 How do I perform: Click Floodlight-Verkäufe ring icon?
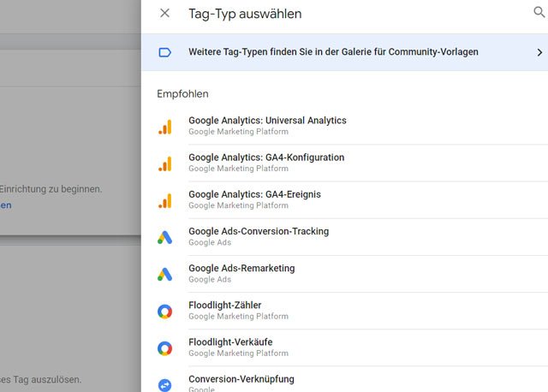click(165, 348)
